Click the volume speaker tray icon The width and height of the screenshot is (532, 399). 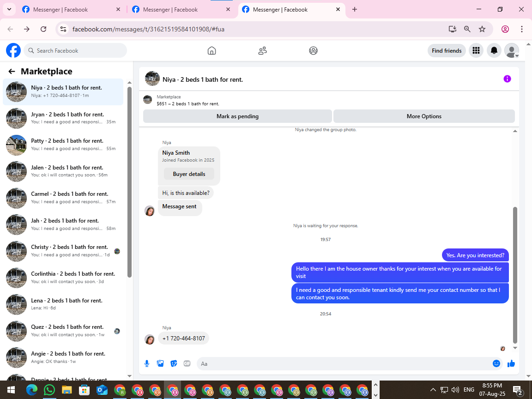click(x=455, y=389)
